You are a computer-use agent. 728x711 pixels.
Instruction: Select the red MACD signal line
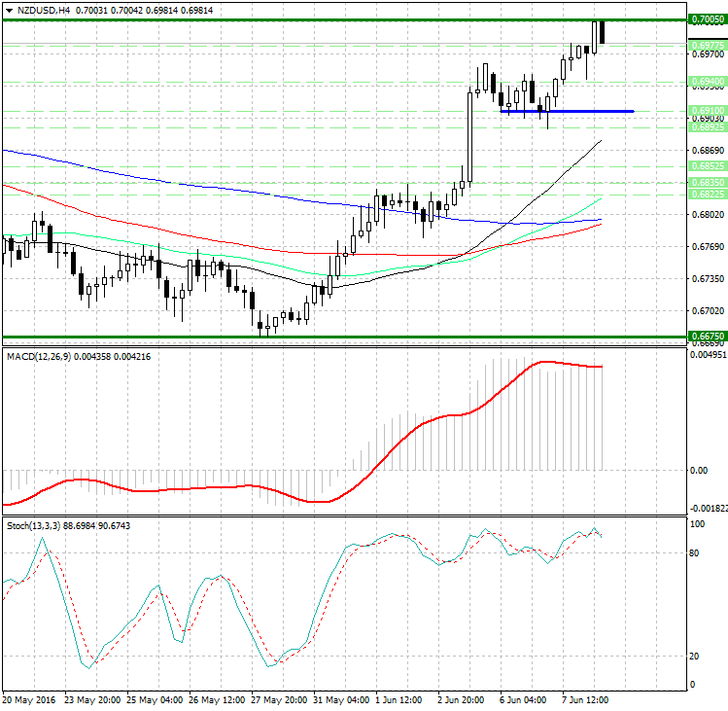coord(390,449)
